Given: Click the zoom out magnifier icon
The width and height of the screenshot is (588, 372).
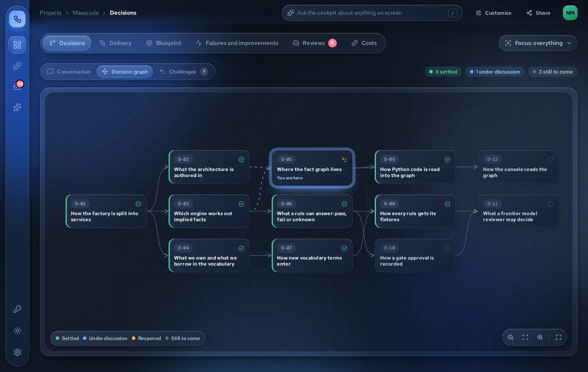Looking at the screenshot, I should [511, 337].
